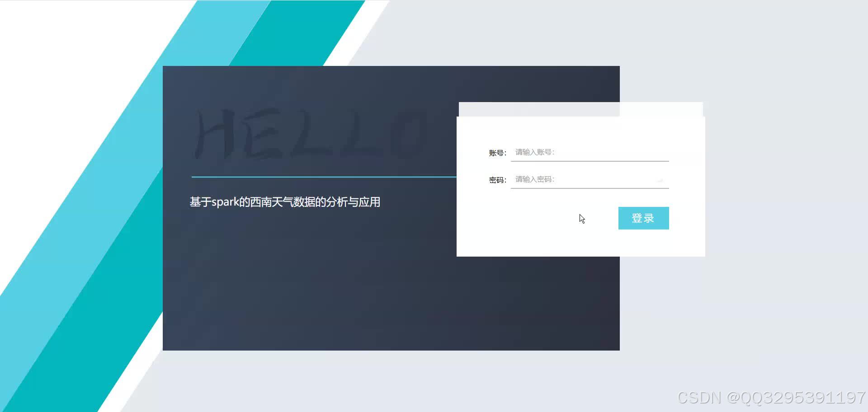The height and width of the screenshot is (412, 868).
Task: Click the account input underline
Action: (x=590, y=160)
